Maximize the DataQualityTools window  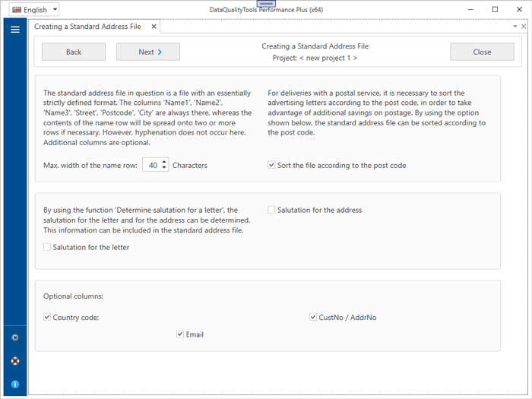click(x=495, y=9)
